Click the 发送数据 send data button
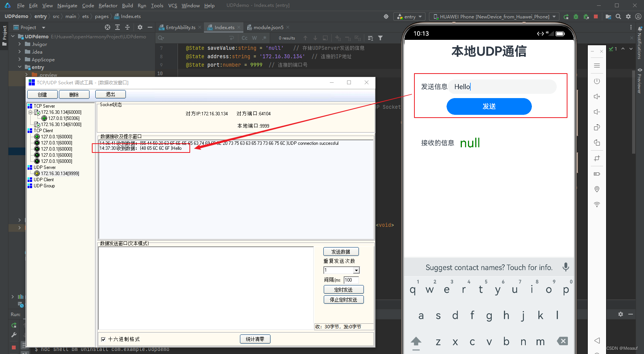Viewport: 644px width, 354px height. pyautogui.click(x=341, y=252)
